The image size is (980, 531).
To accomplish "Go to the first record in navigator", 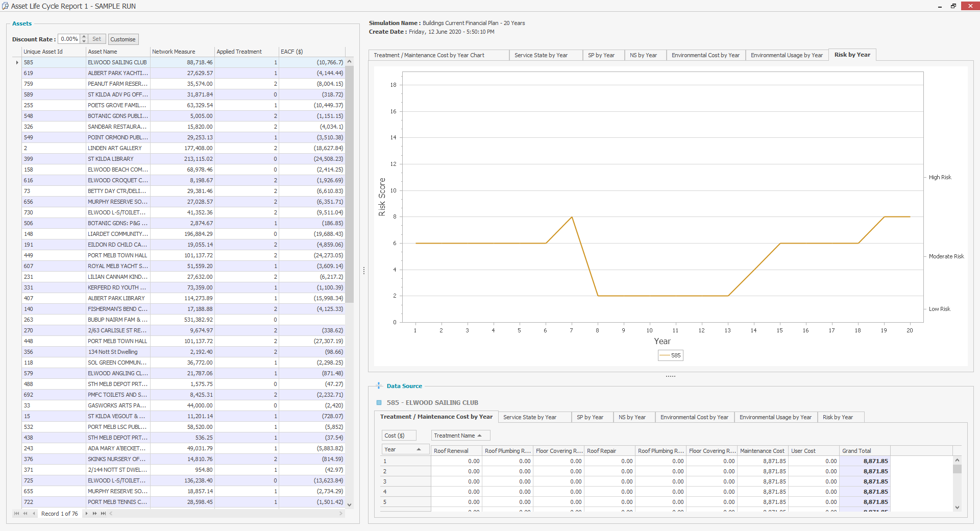I will coord(17,514).
